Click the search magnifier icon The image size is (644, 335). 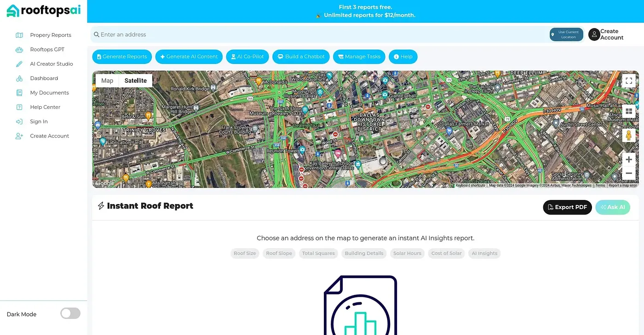click(97, 34)
